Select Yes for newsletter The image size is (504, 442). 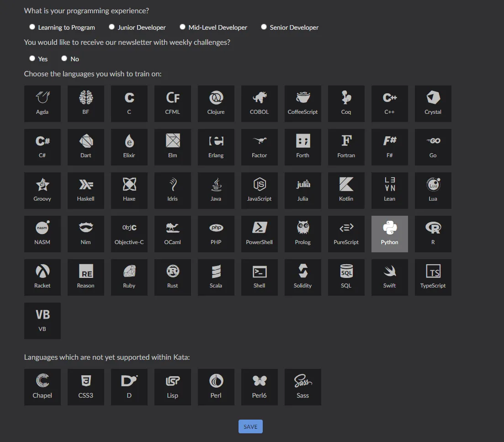(32, 59)
